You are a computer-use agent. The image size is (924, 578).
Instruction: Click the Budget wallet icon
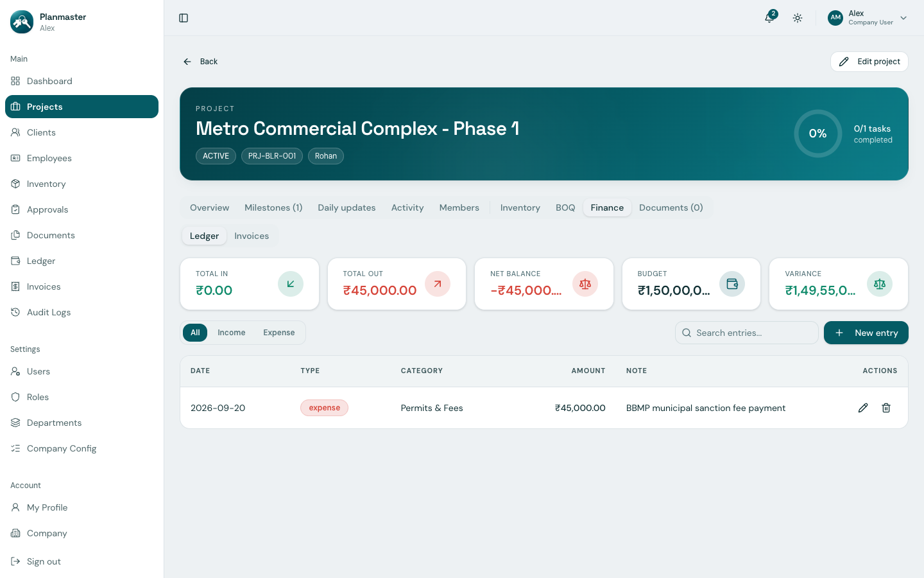tap(732, 284)
